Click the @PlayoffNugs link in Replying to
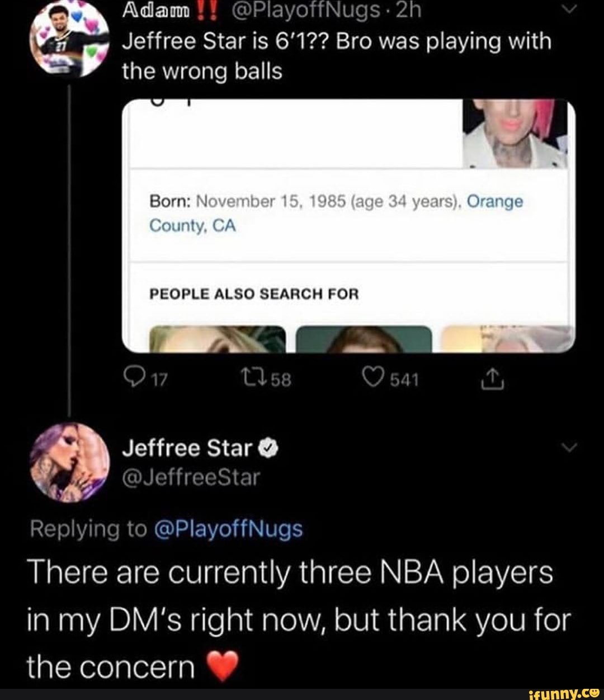Screen dimensions: 604x700 coord(227,528)
